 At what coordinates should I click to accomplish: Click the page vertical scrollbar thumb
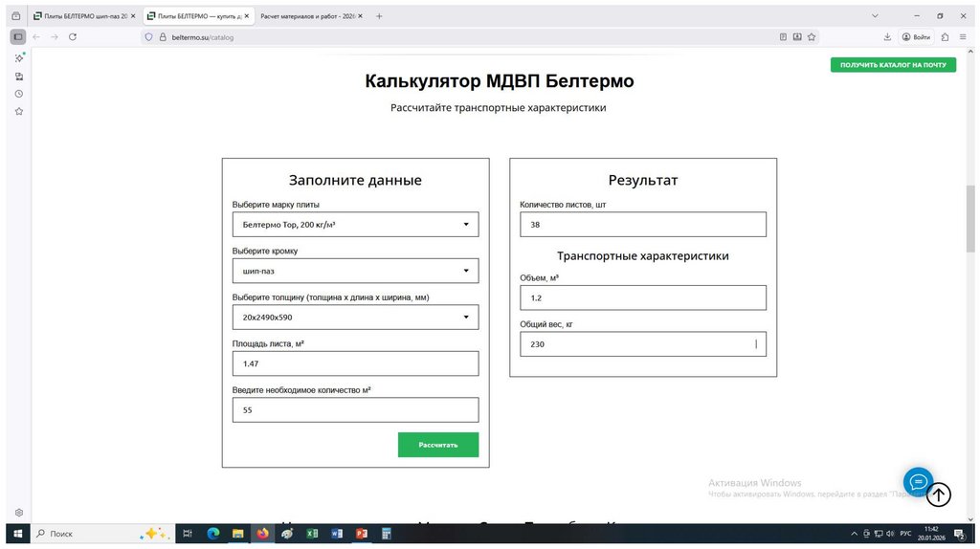tap(970, 219)
